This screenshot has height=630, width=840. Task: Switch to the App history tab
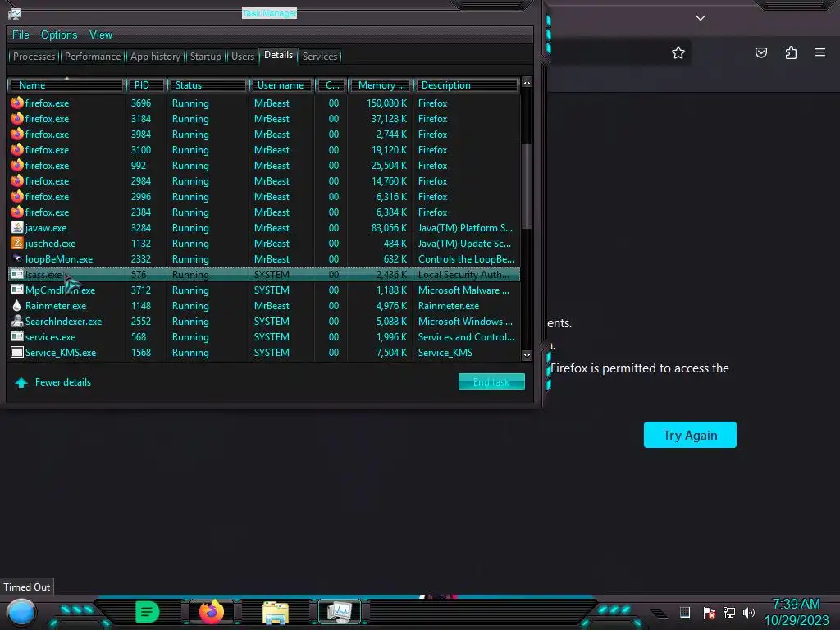pos(155,57)
